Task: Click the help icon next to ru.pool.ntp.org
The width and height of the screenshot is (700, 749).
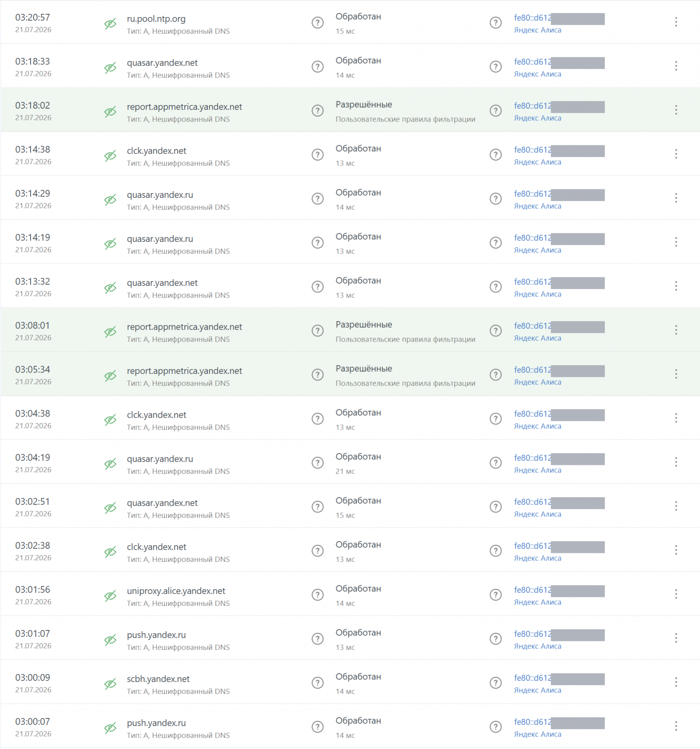Action: (x=317, y=22)
